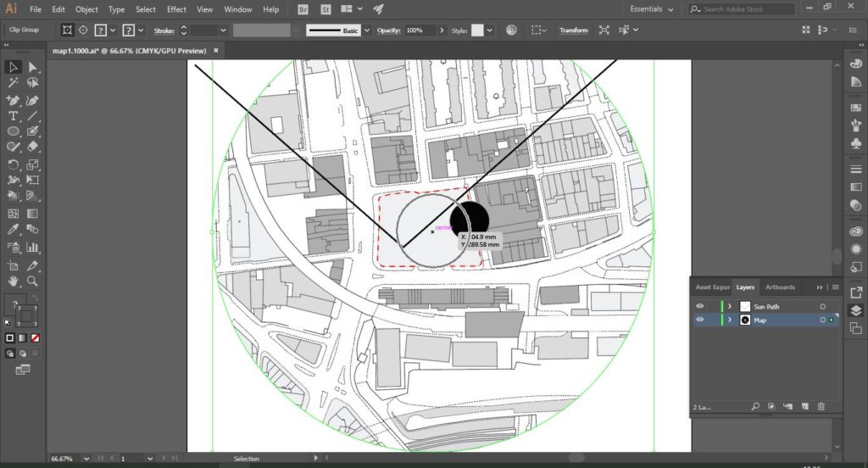Viewport: 868px width, 468px height.
Task: Show more Layers panel tabs
Action: pyautogui.click(x=820, y=287)
